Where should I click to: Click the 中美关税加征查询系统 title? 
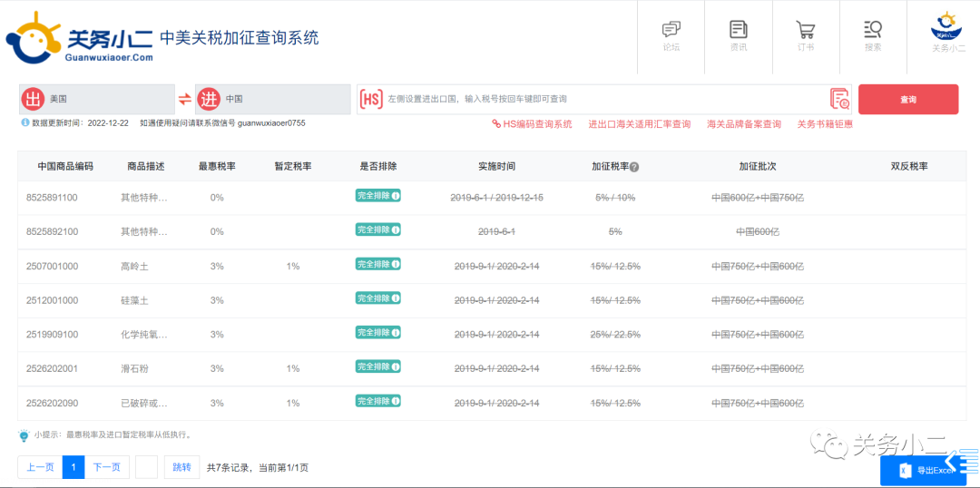tap(240, 37)
